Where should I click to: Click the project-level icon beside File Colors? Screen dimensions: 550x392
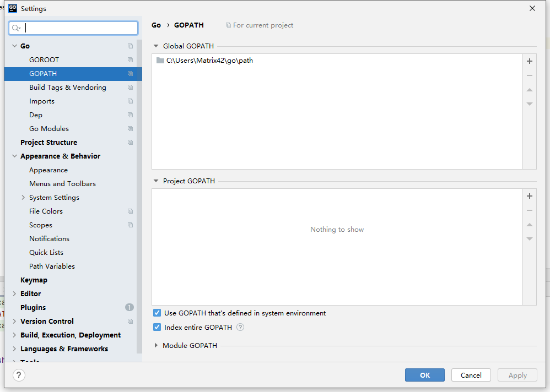pos(131,211)
